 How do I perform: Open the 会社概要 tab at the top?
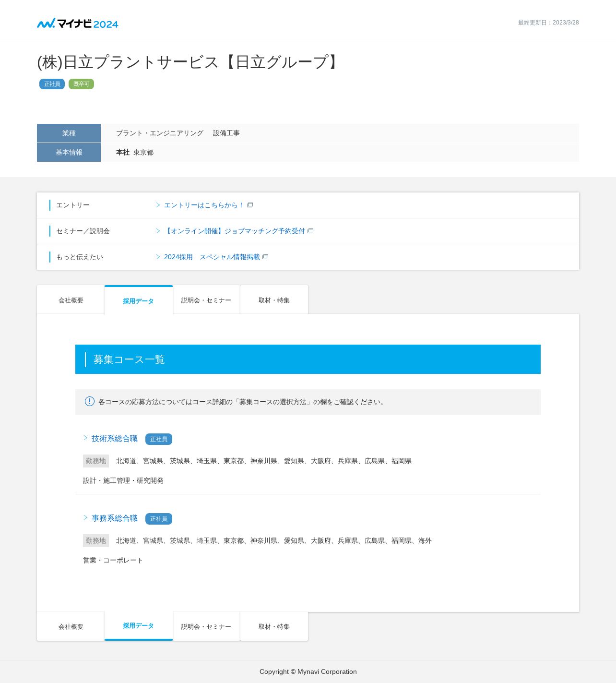[71, 300]
